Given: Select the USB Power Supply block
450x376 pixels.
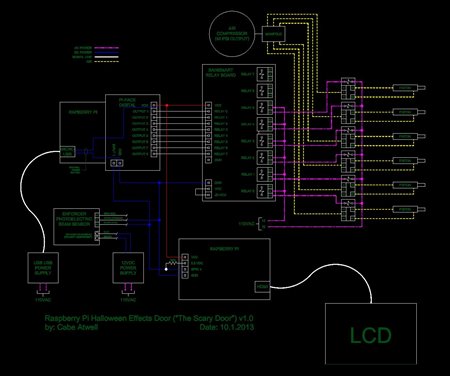Looking at the screenshot, I should coord(43,268).
